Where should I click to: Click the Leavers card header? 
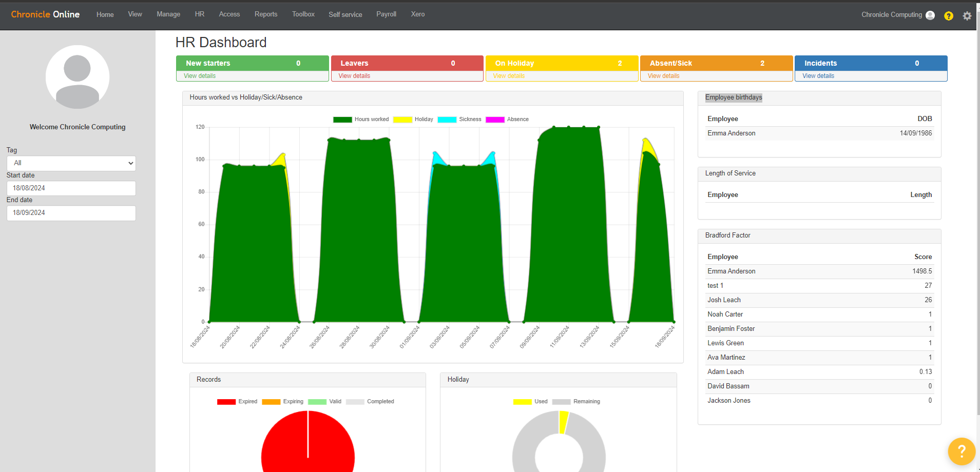click(407, 63)
